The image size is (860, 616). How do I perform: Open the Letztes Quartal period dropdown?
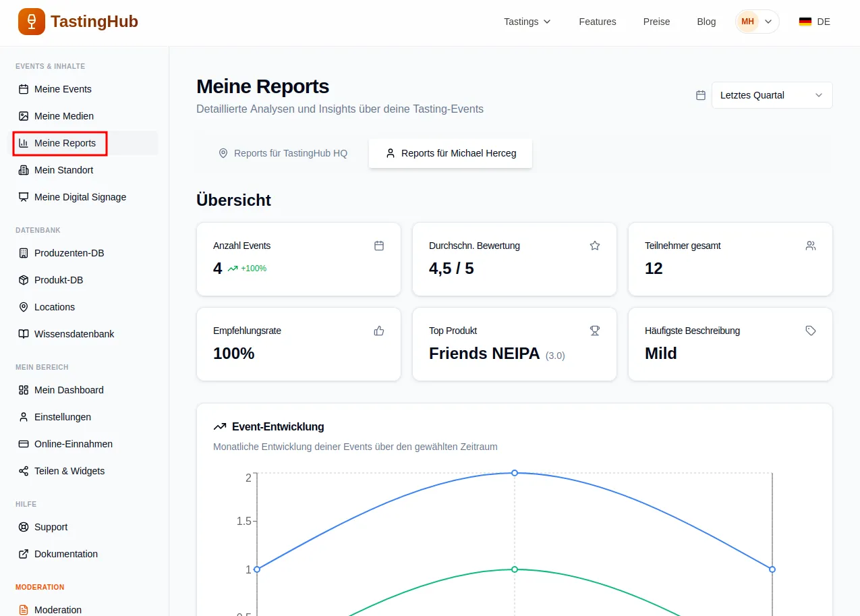772,95
